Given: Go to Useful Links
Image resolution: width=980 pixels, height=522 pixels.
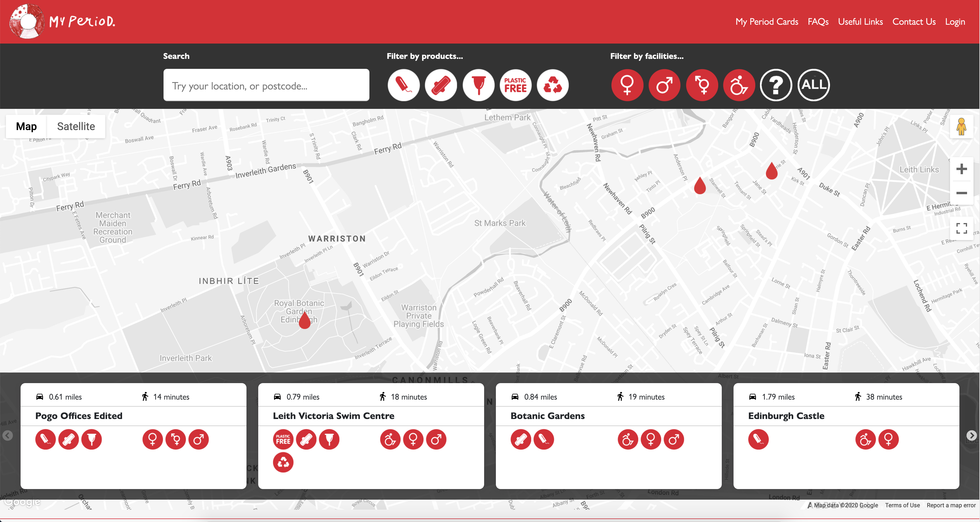Looking at the screenshot, I should (861, 22).
